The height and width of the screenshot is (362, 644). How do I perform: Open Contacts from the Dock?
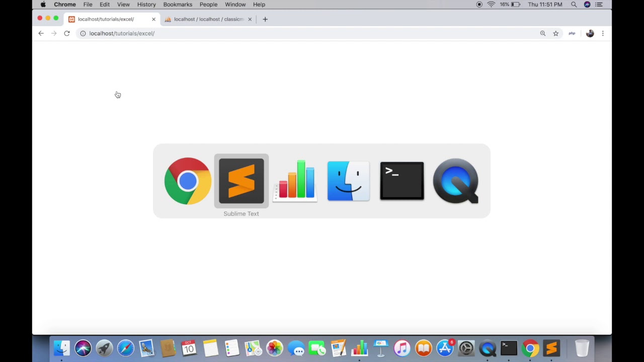click(x=168, y=348)
